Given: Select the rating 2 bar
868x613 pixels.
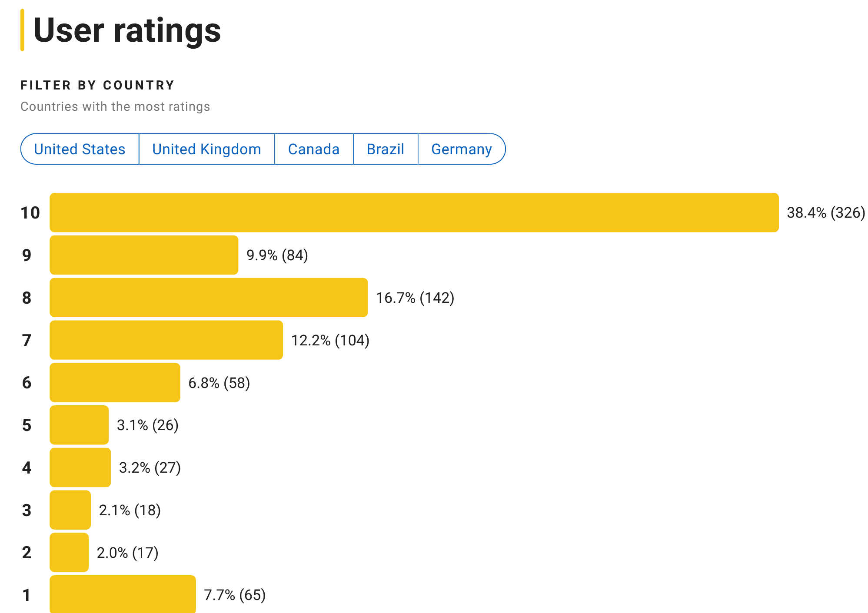Looking at the screenshot, I should click(69, 553).
